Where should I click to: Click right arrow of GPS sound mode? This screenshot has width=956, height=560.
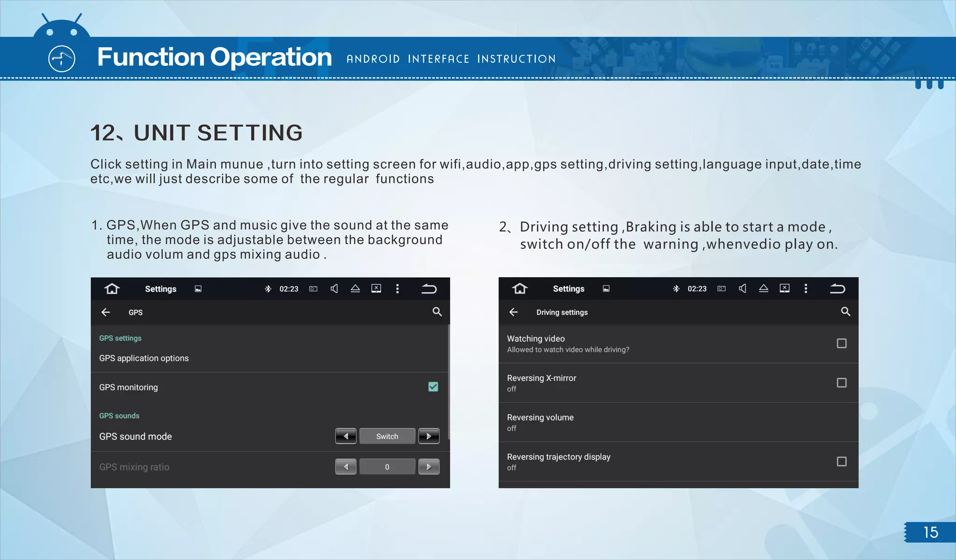(x=429, y=436)
